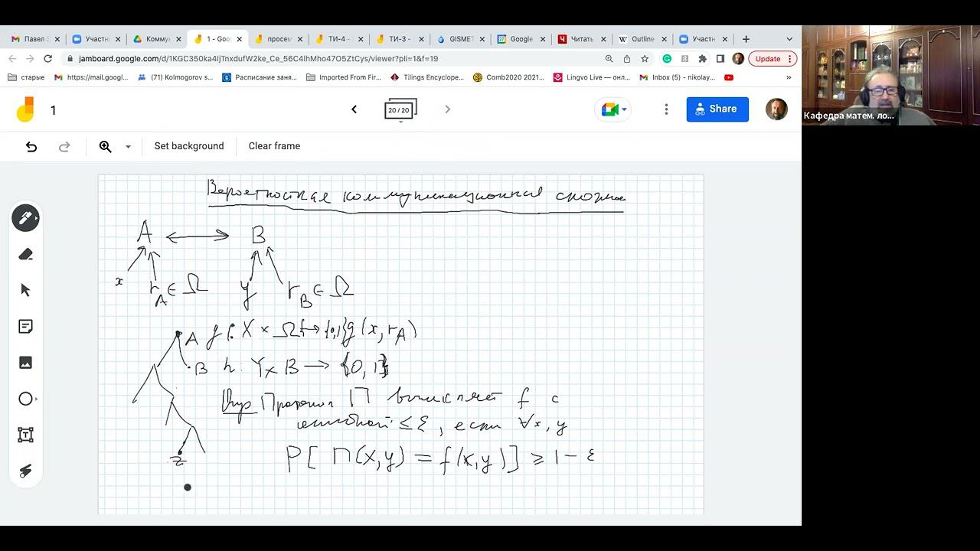Undo the last action
Image resolution: width=980 pixels, height=551 pixels.
click(31, 146)
